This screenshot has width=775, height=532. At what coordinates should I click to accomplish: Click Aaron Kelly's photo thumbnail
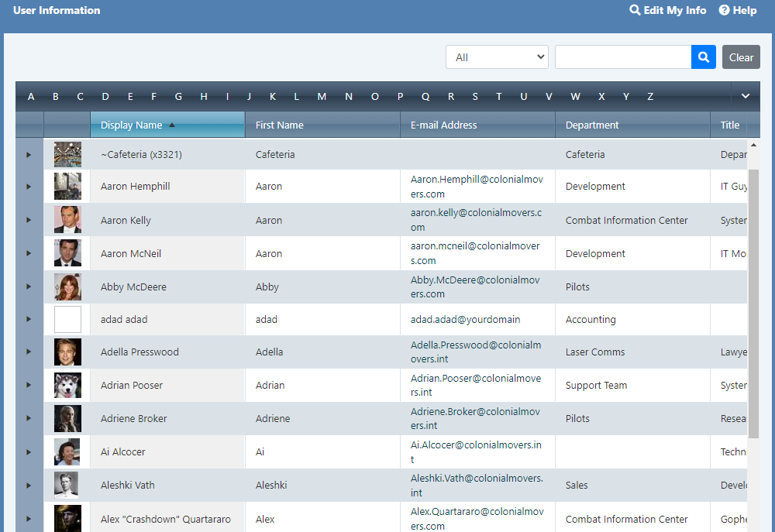click(67, 220)
